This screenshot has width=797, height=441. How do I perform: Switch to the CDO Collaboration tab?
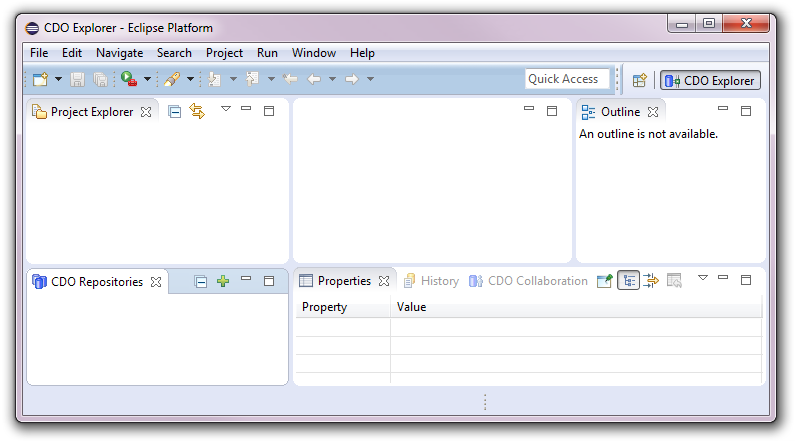coord(528,281)
